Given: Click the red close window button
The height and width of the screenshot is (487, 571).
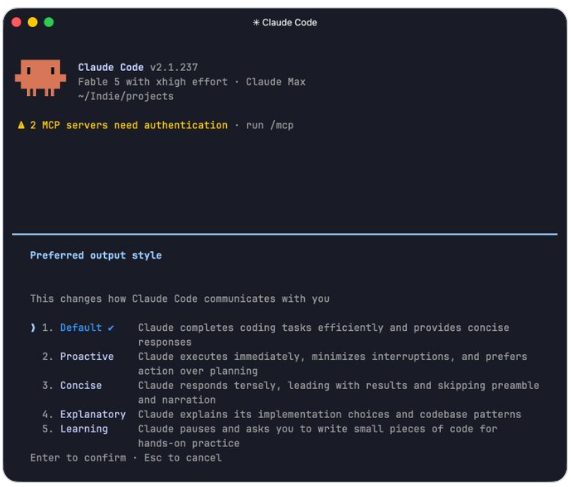Looking at the screenshot, I should click(16, 22).
